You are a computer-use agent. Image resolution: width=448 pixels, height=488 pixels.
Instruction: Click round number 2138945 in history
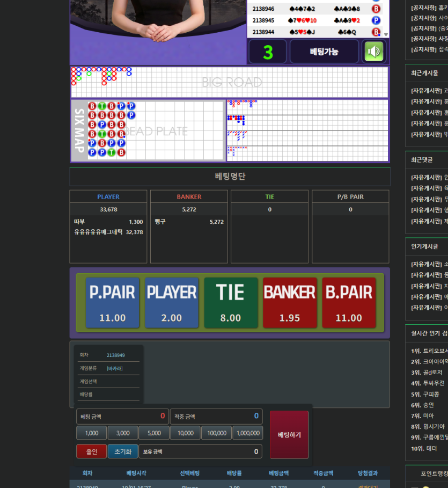pyautogui.click(x=263, y=20)
